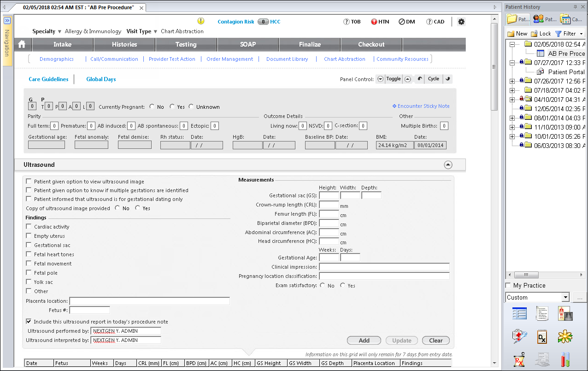588x371 pixels.
Task: Go to the Finalize tab
Action: 310,44
